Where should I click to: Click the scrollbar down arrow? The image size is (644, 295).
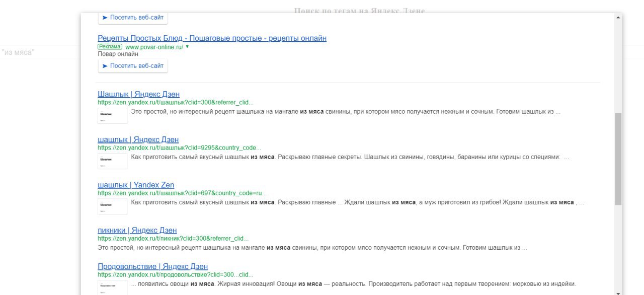click(618, 292)
